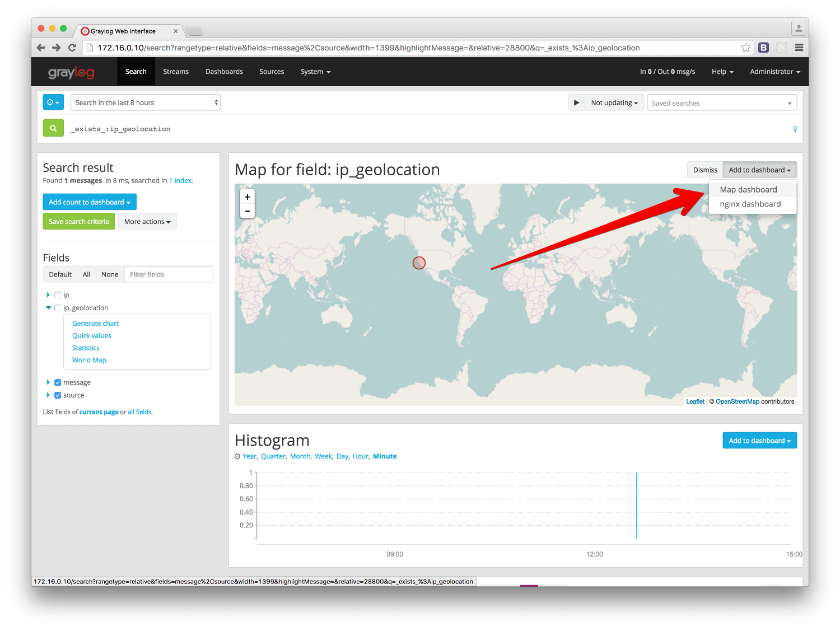
Task: Uncheck the message field checkbox
Action: click(58, 382)
